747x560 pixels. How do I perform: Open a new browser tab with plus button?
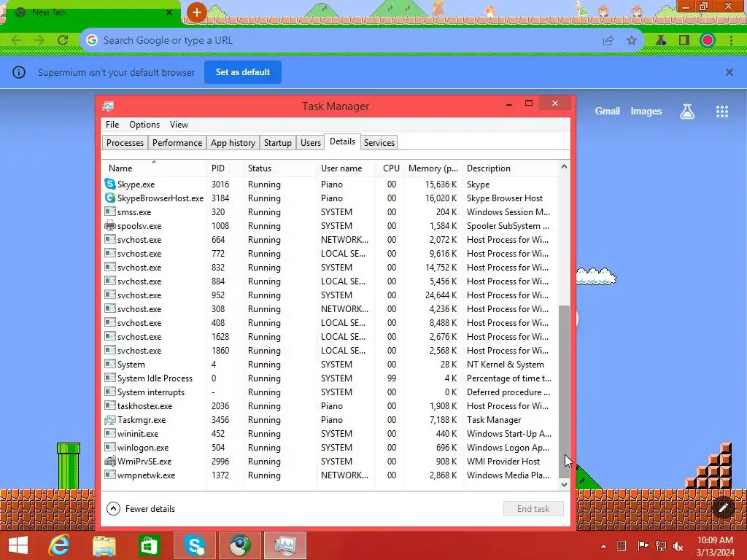tap(196, 12)
